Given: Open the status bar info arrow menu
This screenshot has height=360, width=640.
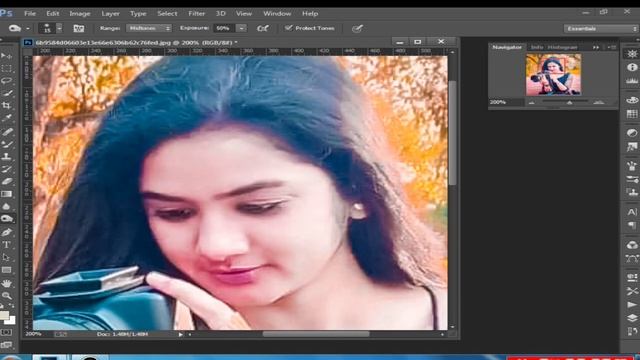Looking at the screenshot, I should pos(180,334).
